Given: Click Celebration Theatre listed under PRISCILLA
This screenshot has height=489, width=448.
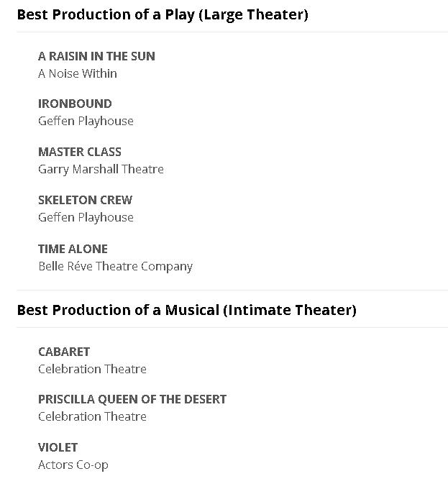Looking at the screenshot, I should tap(92, 416).
